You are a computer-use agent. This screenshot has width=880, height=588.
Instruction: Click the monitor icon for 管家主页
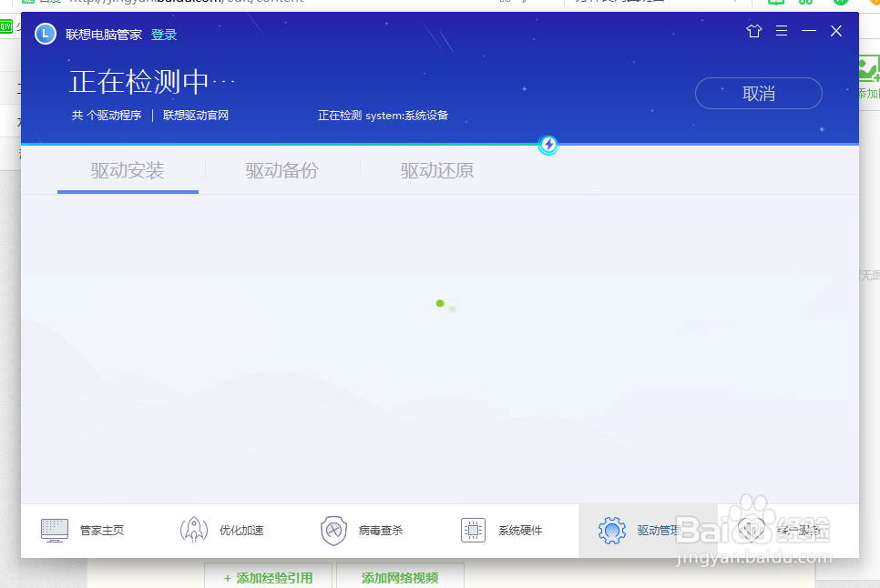(55, 531)
